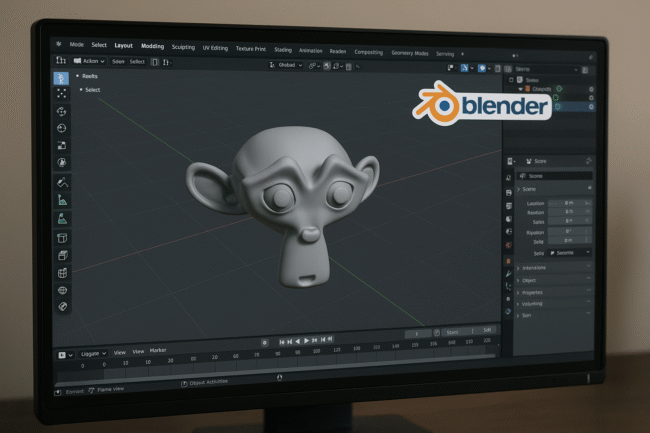Click the Reelts item in viewport
The image size is (650, 433).
(90, 76)
